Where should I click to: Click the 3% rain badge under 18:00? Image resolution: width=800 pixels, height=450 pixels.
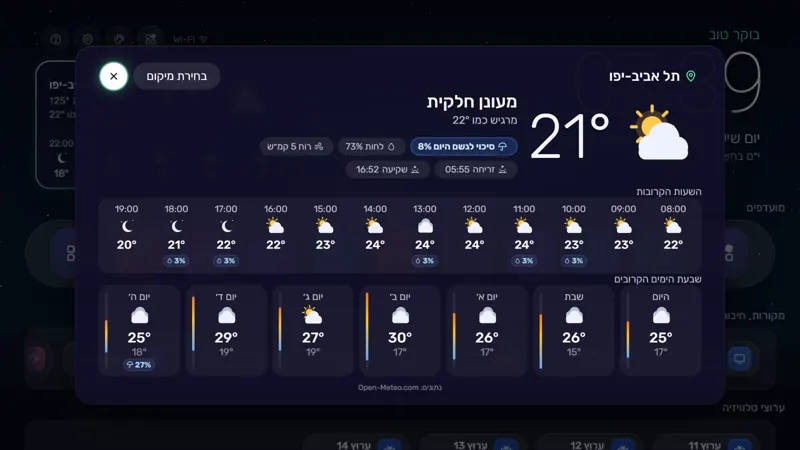176,261
